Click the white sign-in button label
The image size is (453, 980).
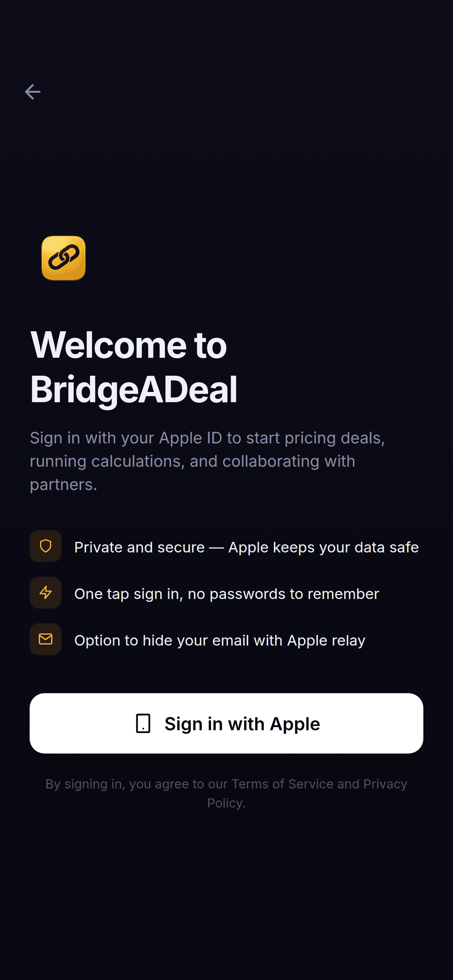pos(242,723)
